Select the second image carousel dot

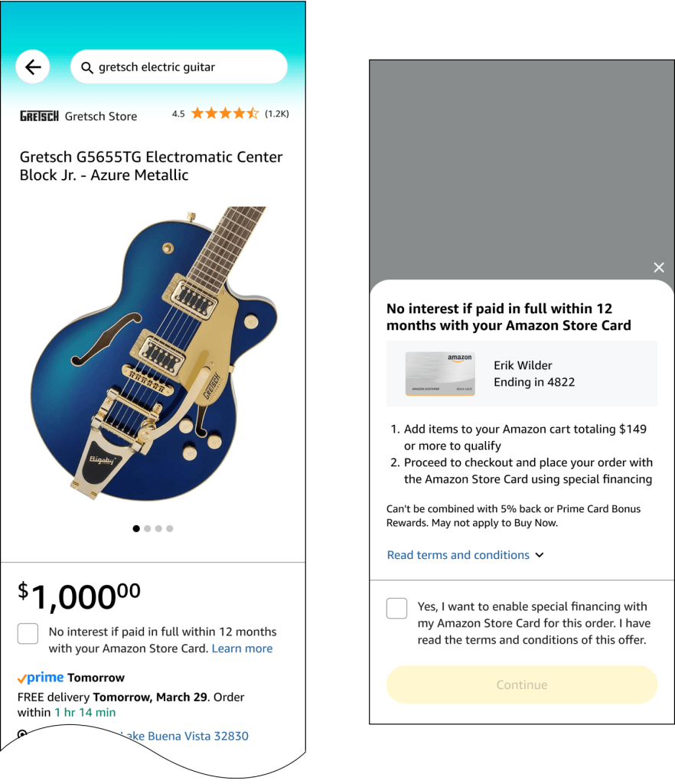pos(148,528)
